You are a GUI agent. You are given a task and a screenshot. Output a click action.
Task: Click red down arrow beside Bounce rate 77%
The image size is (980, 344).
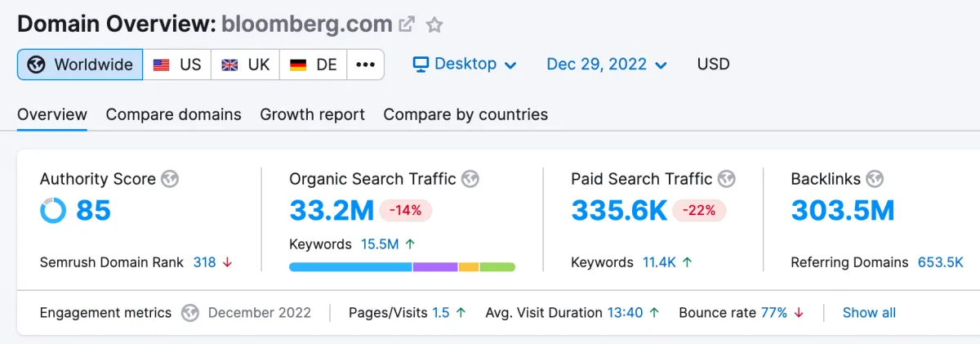[799, 313]
